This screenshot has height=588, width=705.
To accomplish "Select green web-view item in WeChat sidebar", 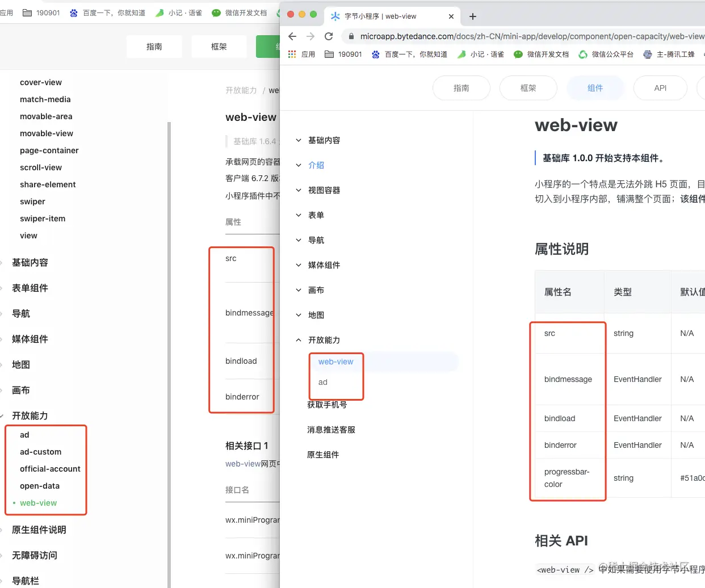I will (38, 503).
